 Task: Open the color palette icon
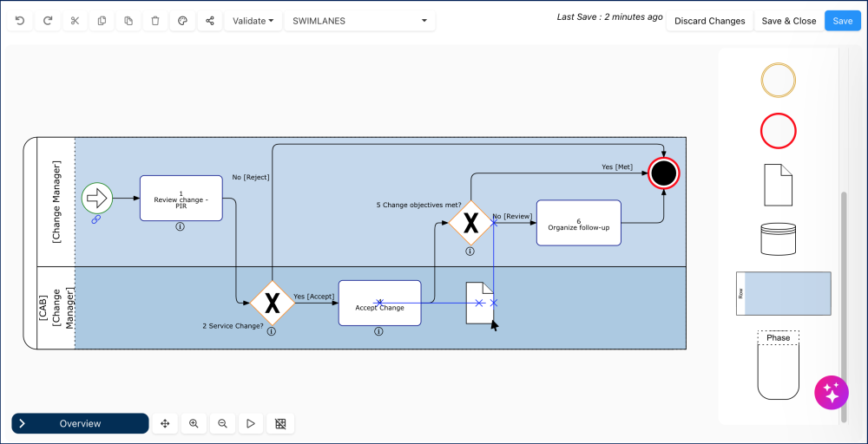[182, 21]
